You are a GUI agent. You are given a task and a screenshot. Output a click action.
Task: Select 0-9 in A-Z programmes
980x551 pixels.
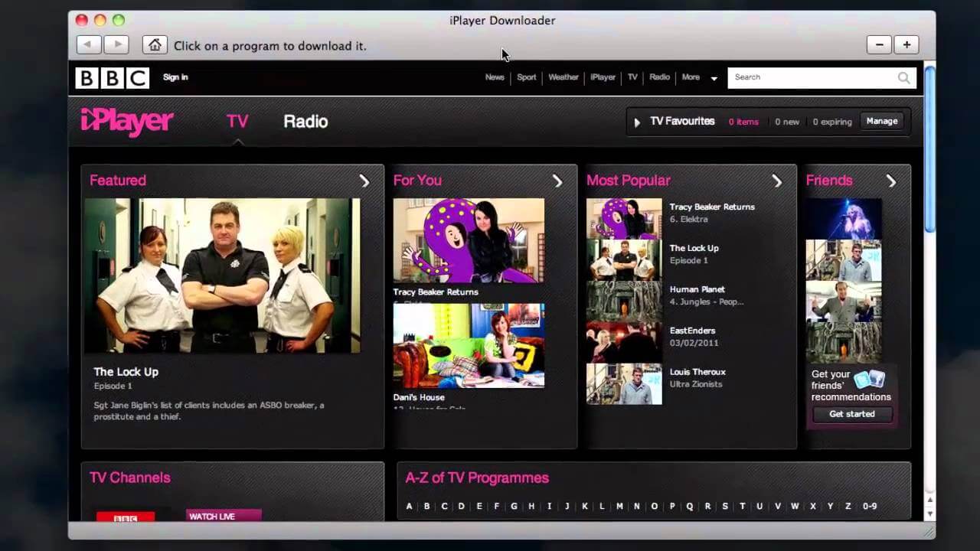(x=870, y=506)
